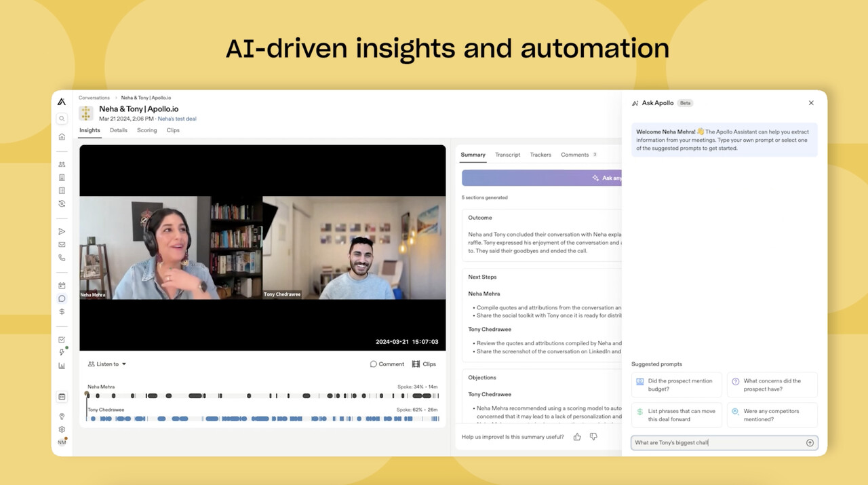
Task: Open search from the sidebar magnifier icon
Action: click(62, 119)
